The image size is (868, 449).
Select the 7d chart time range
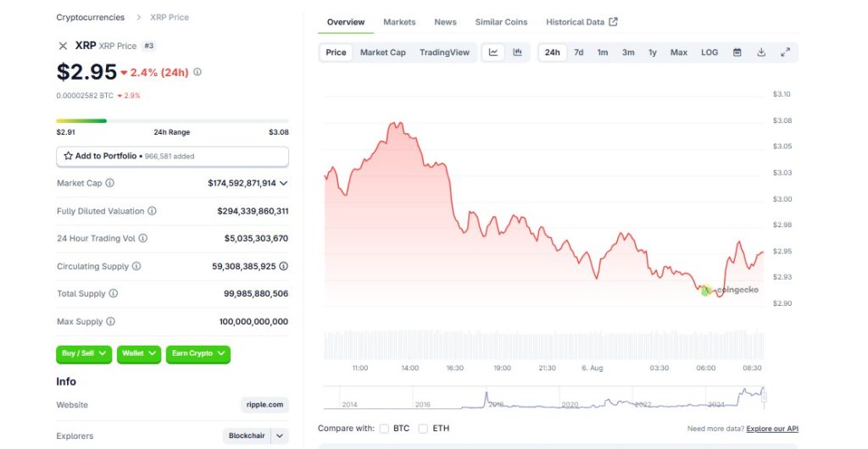tap(578, 53)
